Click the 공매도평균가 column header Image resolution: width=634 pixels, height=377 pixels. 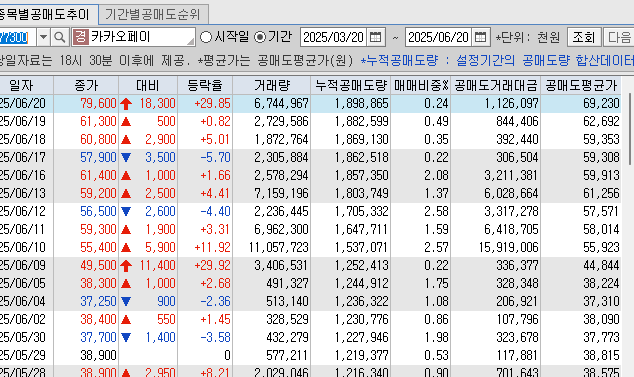(581, 85)
